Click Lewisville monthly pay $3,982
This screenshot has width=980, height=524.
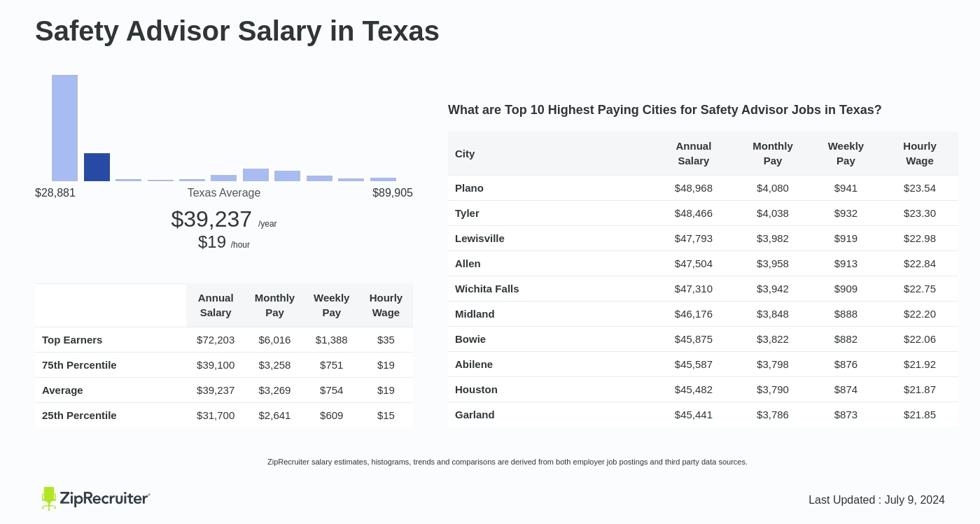(x=773, y=239)
